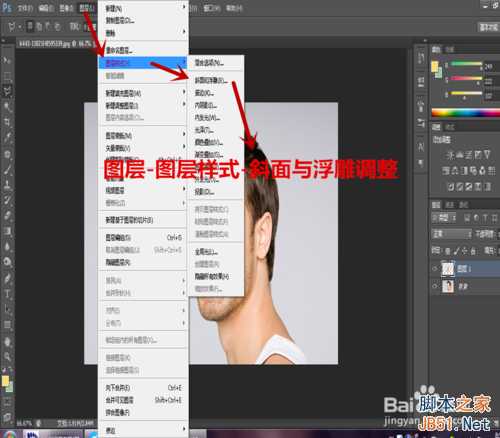Select the Horizontal Type (T) tool
Viewport: 500px width, 438px height.
(7, 294)
